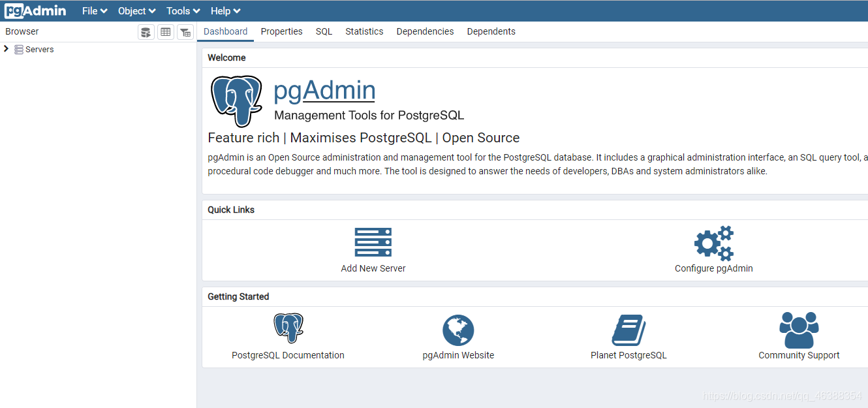Click the Configure pgAdmin link text

[714, 268]
